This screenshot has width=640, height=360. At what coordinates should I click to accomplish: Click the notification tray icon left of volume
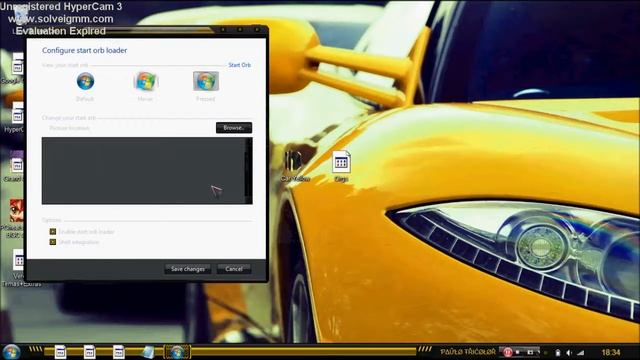point(558,353)
